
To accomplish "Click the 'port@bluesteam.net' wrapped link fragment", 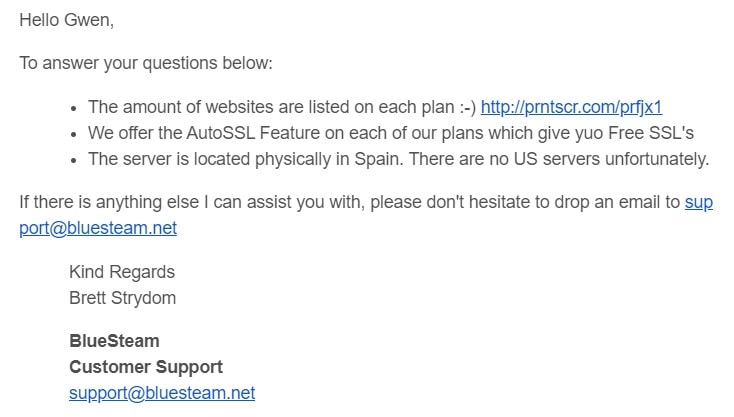I will pos(98,228).
